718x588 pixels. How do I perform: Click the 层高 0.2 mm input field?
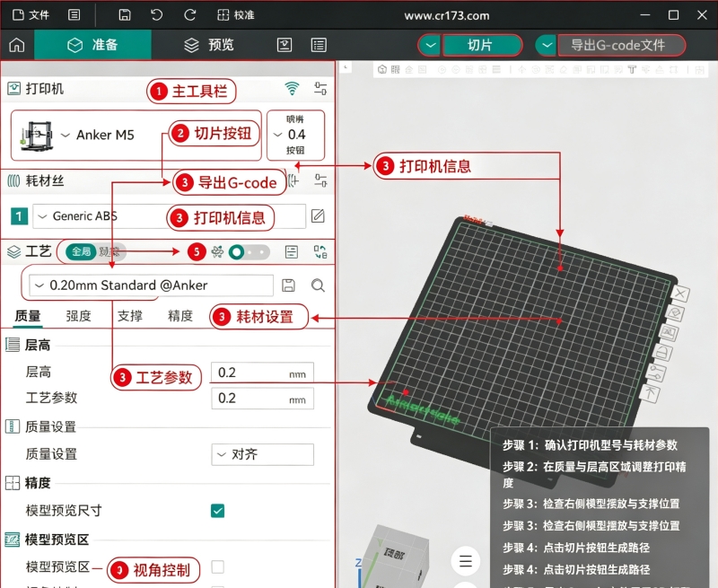(262, 373)
